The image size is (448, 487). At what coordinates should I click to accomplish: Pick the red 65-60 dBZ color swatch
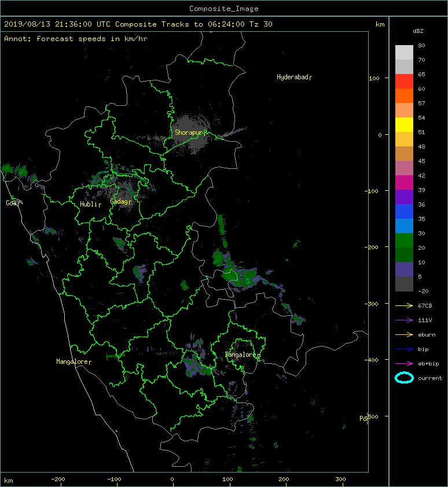click(x=404, y=82)
